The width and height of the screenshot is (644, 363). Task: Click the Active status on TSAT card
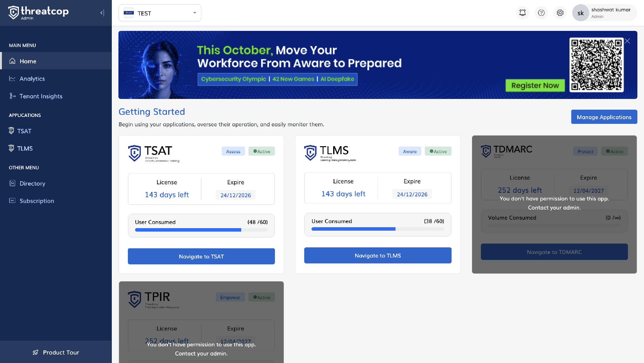[x=262, y=151]
